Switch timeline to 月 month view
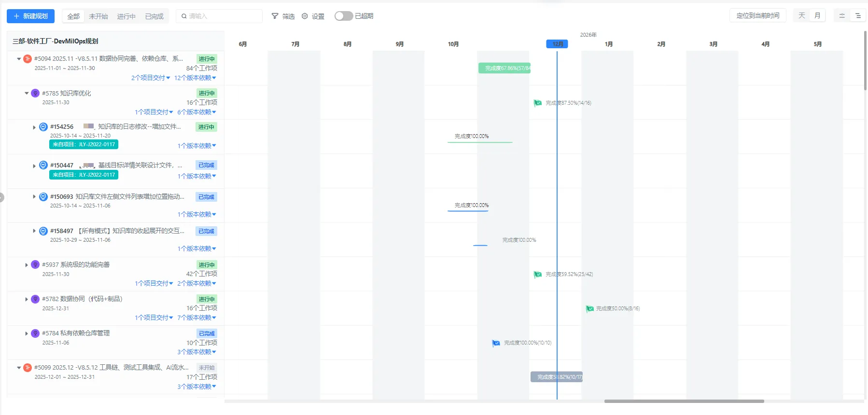 pos(817,16)
